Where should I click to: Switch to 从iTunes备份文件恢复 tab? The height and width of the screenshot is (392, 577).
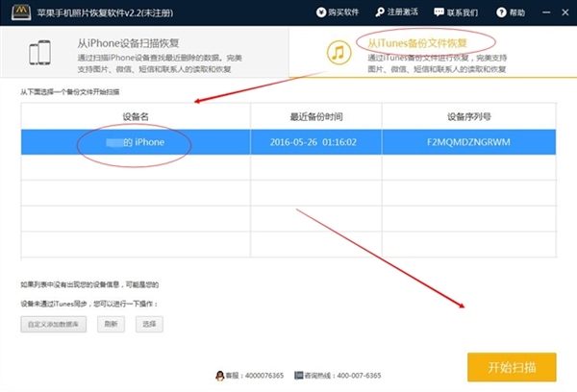[x=433, y=53]
